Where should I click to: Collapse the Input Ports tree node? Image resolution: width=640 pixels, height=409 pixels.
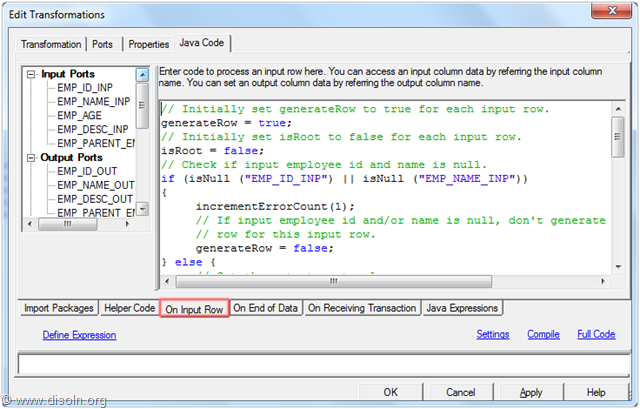coord(31,74)
